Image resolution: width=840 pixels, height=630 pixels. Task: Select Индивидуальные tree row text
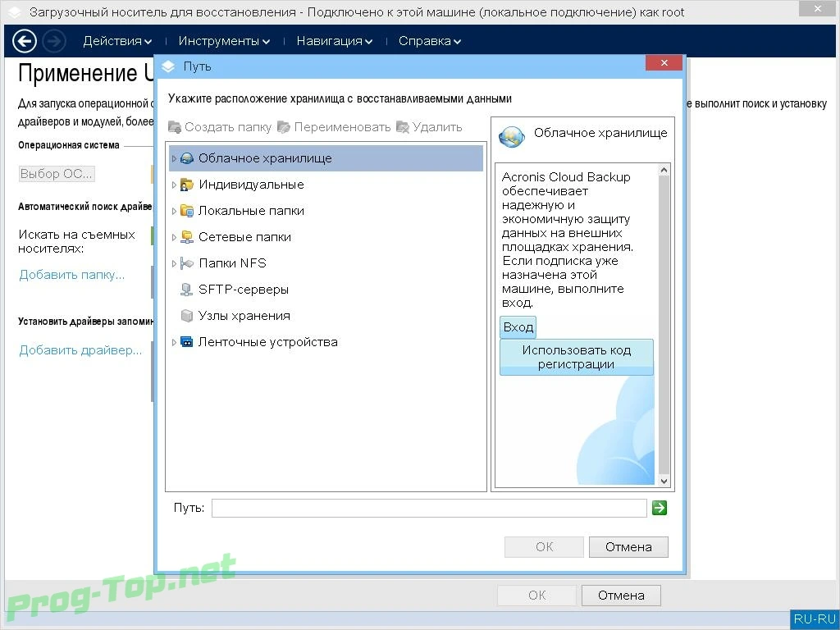click(x=251, y=185)
